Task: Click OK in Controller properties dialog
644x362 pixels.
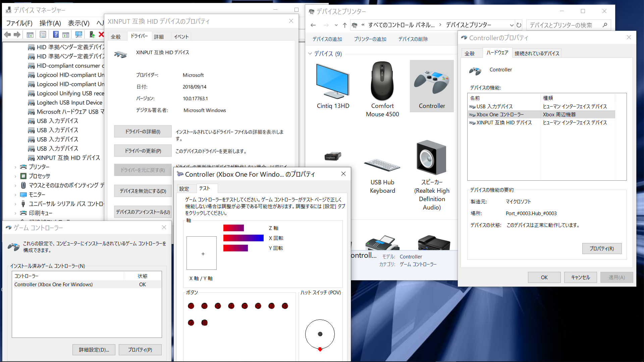Action: pyautogui.click(x=544, y=277)
